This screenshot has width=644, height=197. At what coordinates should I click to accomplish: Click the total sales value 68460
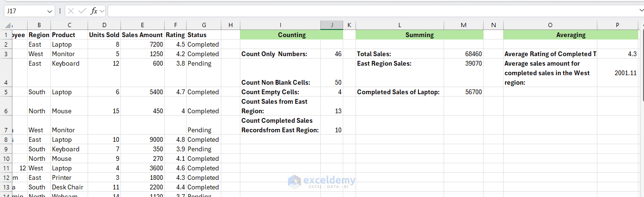pyautogui.click(x=464, y=54)
